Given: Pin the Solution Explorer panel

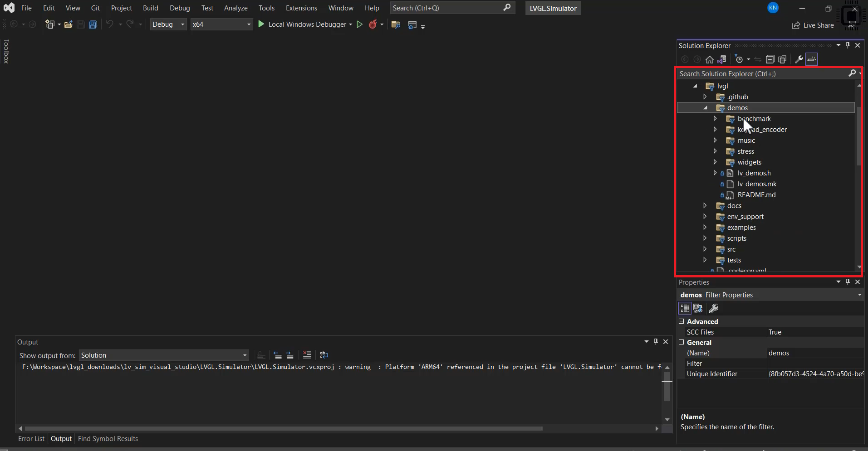Looking at the screenshot, I should [x=848, y=45].
